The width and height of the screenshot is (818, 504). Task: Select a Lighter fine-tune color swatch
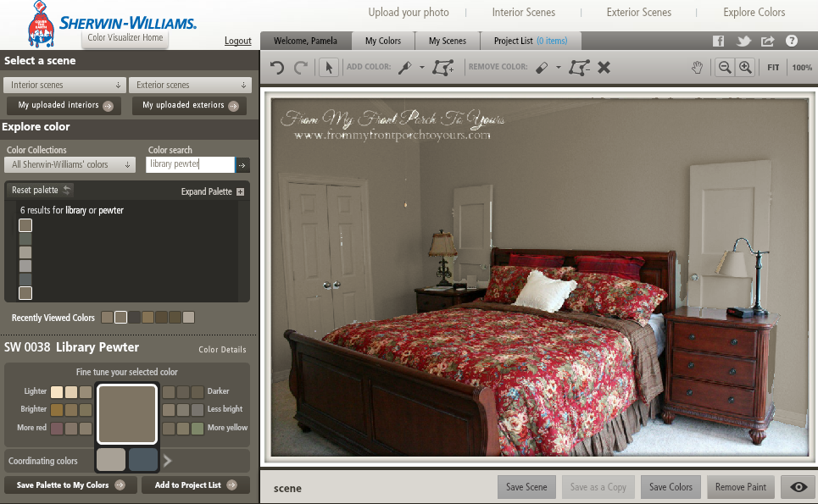[56, 391]
